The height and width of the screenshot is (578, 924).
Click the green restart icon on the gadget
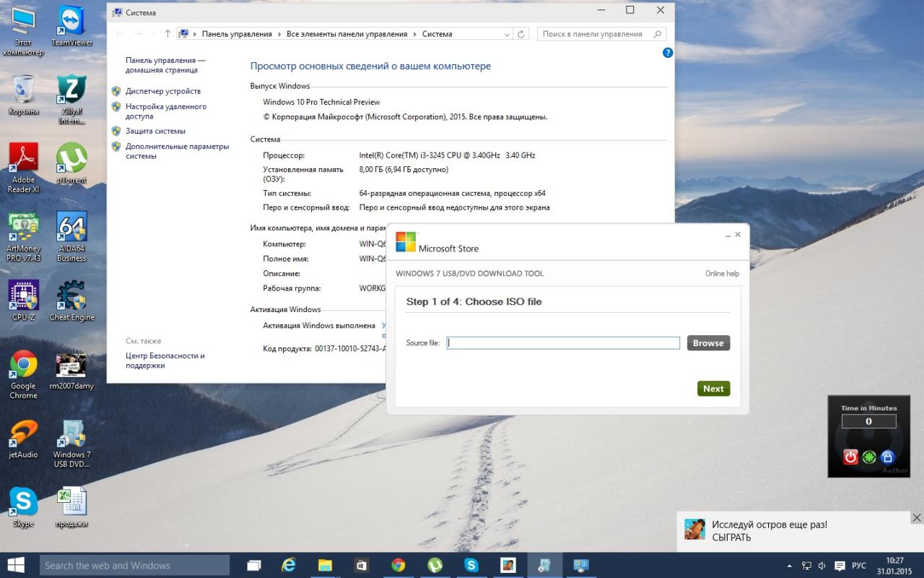(869, 457)
